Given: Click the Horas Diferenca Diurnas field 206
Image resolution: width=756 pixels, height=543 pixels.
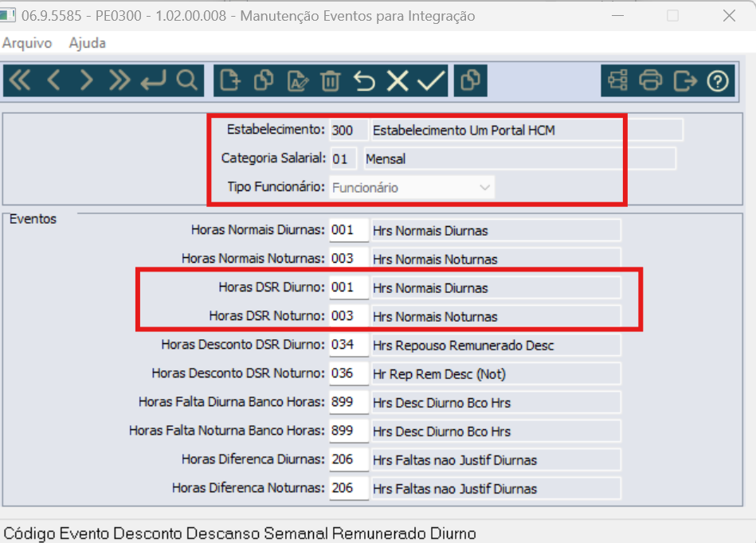Looking at the screenshot, I should (349, 459).
